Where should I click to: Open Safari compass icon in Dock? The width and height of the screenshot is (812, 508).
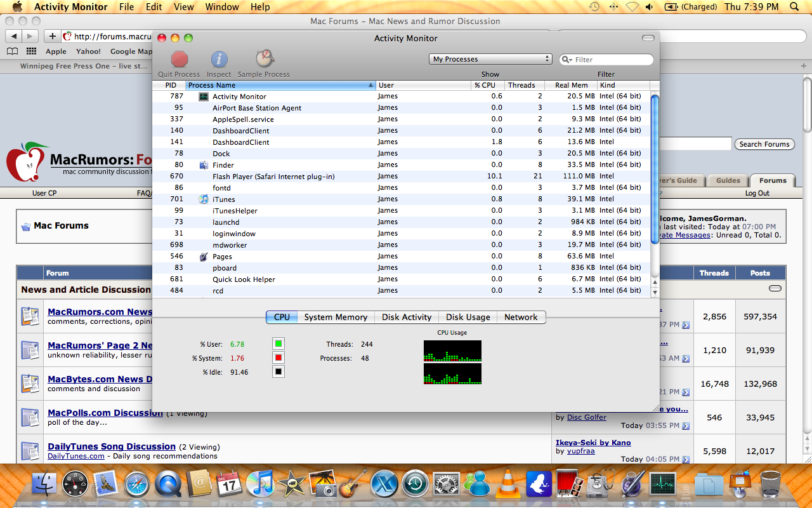click(x=136, y=485)
